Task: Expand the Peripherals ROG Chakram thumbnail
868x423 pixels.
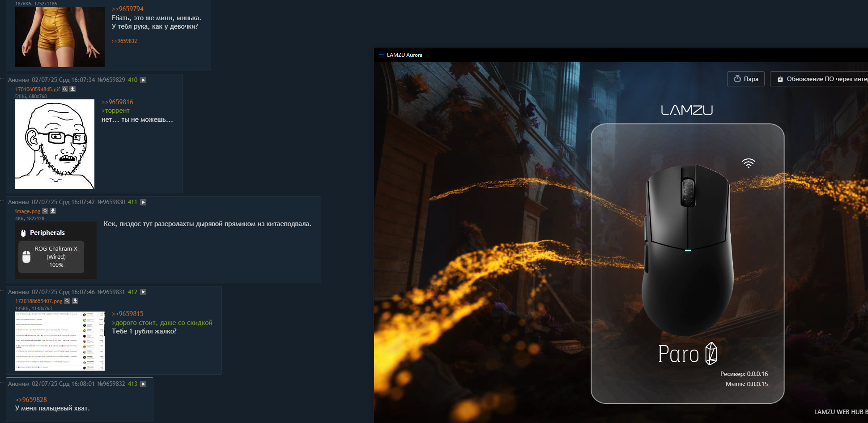Action: tap(56, 250)
